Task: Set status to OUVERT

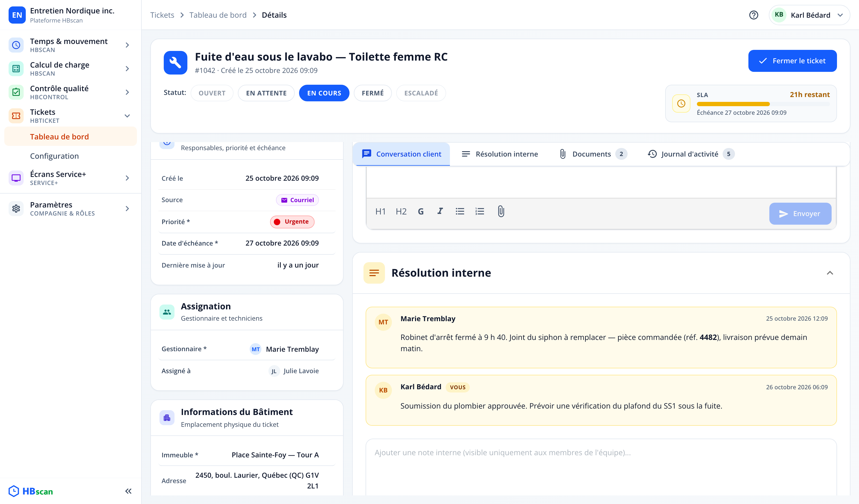Action: click(212, 93)
